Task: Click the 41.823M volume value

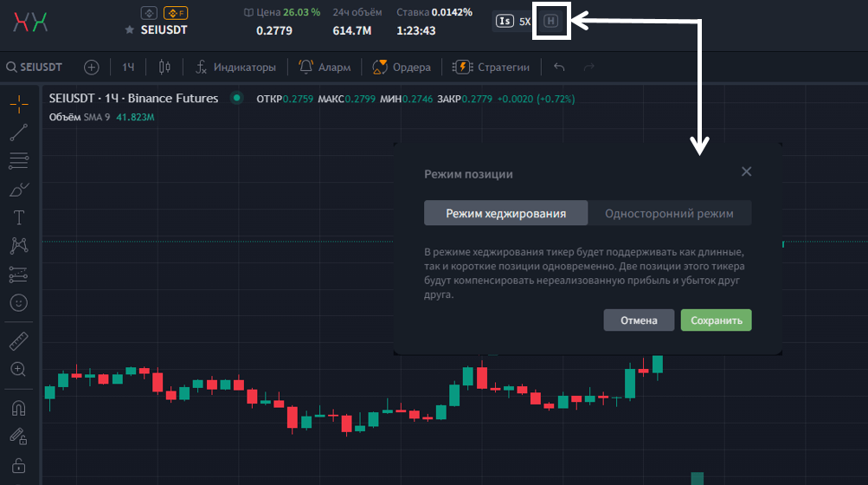Action: pos(135,117)
